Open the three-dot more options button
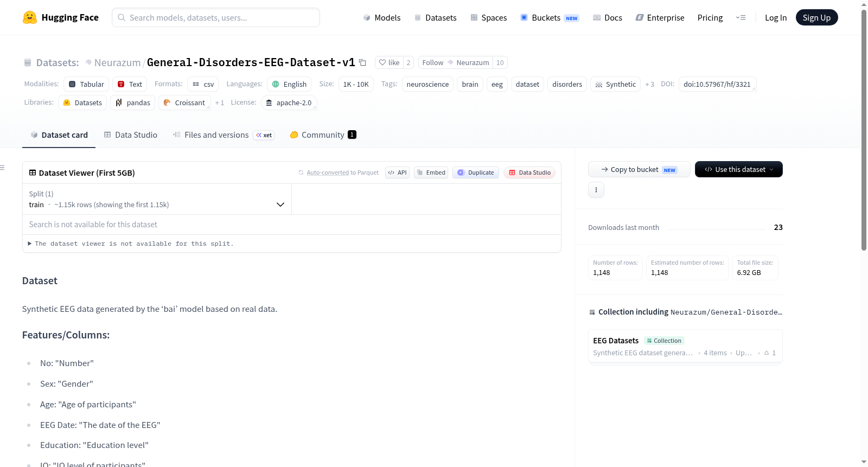The width and height of the screenshot is (868, 467). tap(596, 190)
